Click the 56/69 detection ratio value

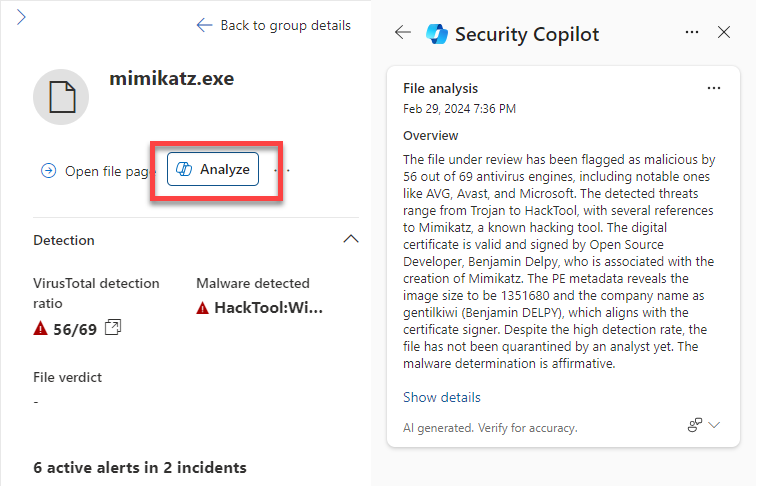(x=75, y=330)
